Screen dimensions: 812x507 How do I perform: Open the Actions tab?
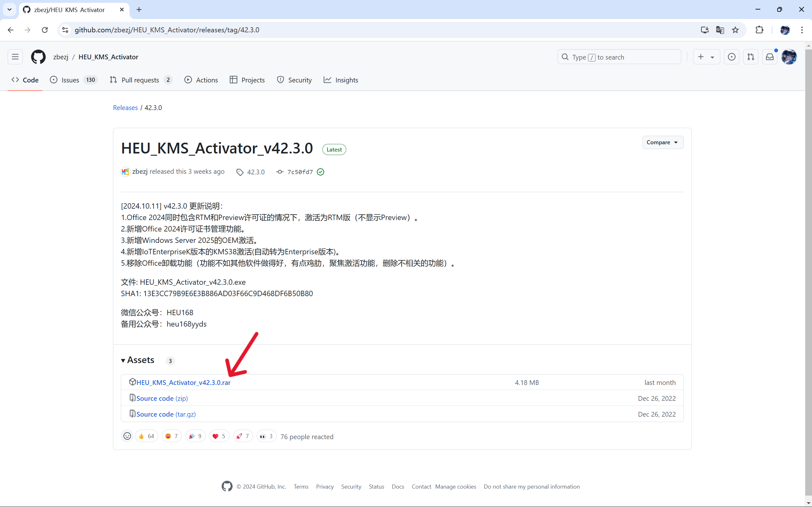pyautogui.click(x=201, y=80)
